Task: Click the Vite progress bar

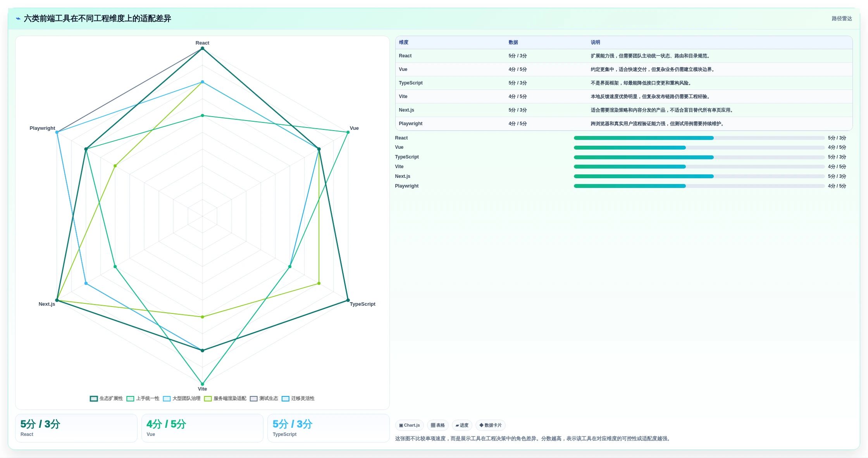Action: click(x=699, y=167)
